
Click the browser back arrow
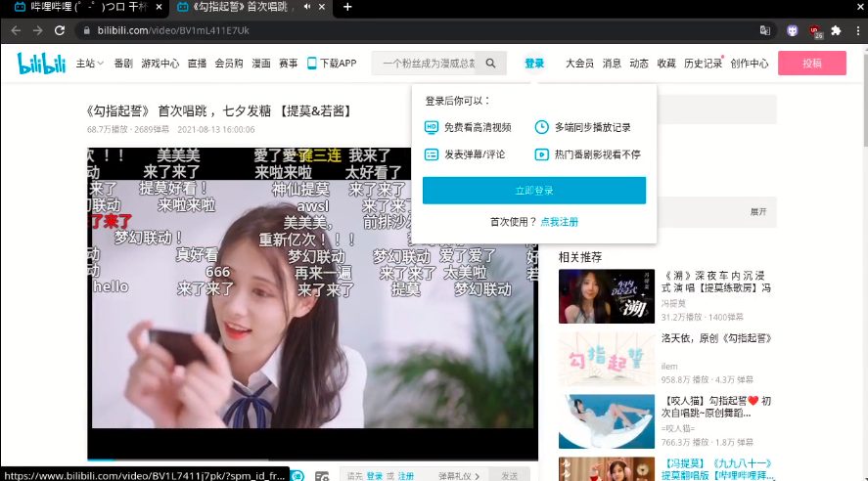pos(16,30)
